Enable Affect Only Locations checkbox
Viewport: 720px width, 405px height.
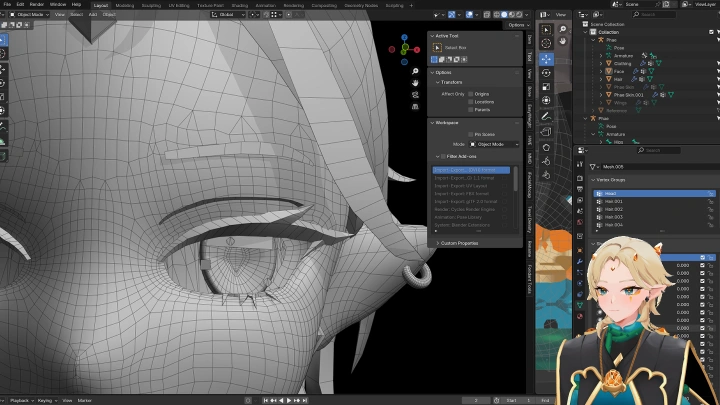[471, 101]
